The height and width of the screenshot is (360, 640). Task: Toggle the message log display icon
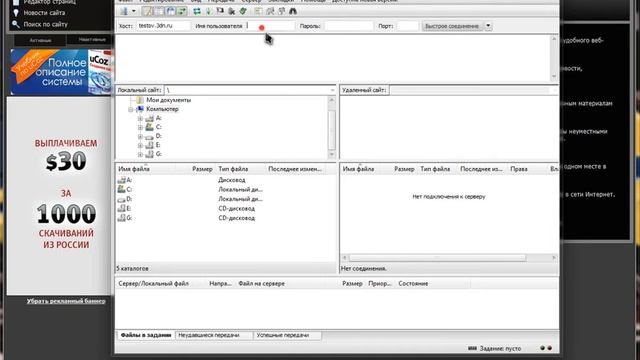(x=148, y=11)
